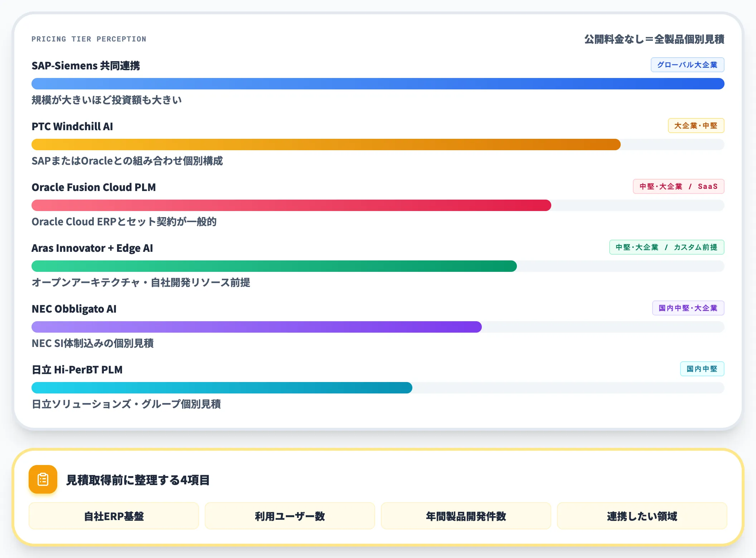Select the 自社ERP基盤 chip
The width and height of the screenshot is (756, 558).
(114, 516)
